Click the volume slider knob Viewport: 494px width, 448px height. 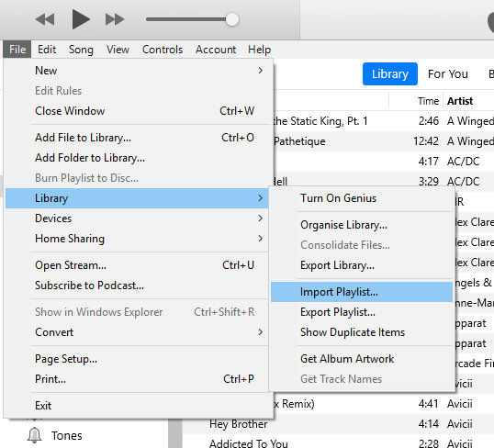tap(232, 19)
